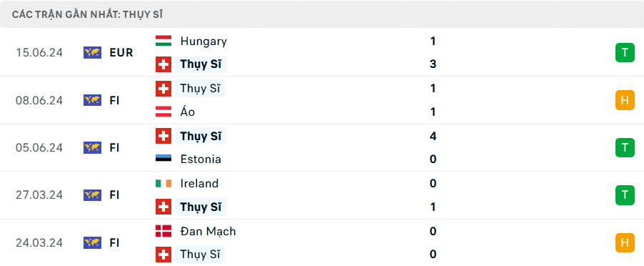Click green T badge for Ireland match
This screenshot has width=644, height=266.
coord(625,195)
